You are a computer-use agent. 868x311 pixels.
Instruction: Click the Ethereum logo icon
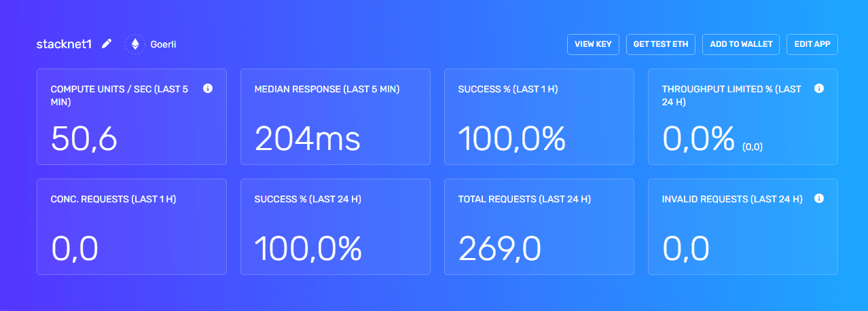click(x=135, y=44)
